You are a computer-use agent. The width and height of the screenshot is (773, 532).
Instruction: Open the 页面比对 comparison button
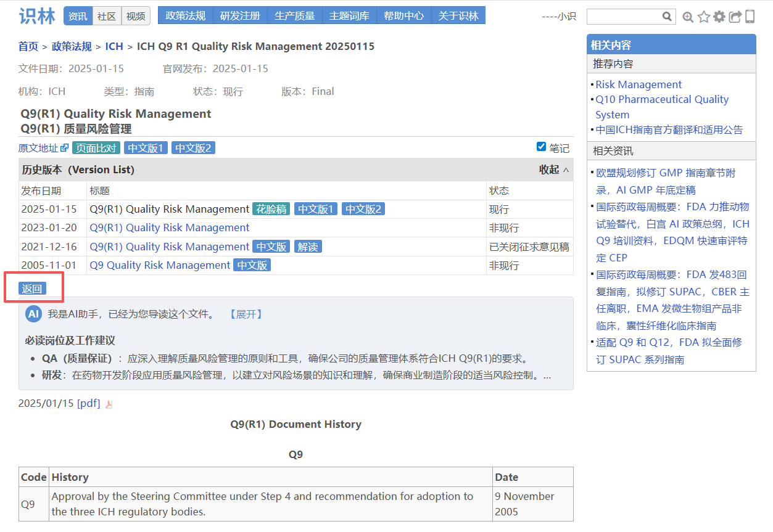tap(96, 148)
